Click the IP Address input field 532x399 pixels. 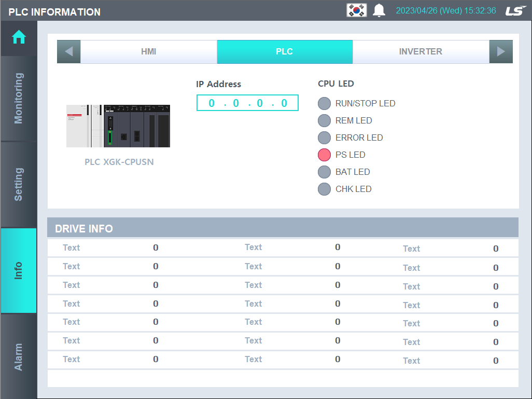(x=247, y=103)
